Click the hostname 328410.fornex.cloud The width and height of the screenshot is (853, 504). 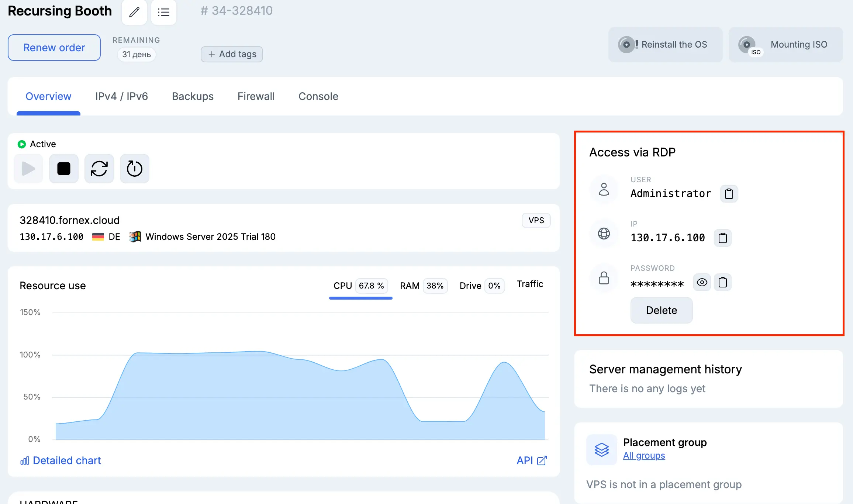coord(70,220)
